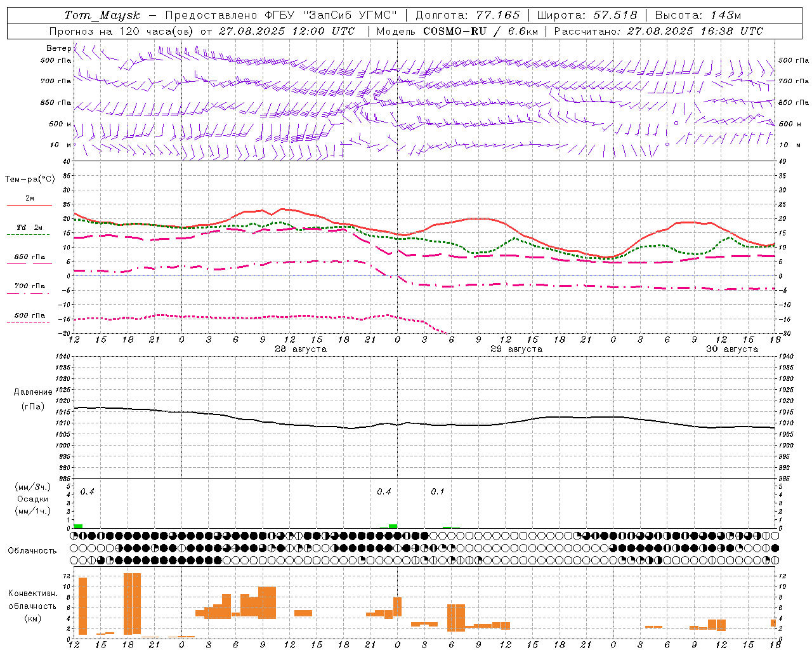The image size is (812, 650).
Task: Click the '28 августа' date label
Action: click(x=301, y=349)
